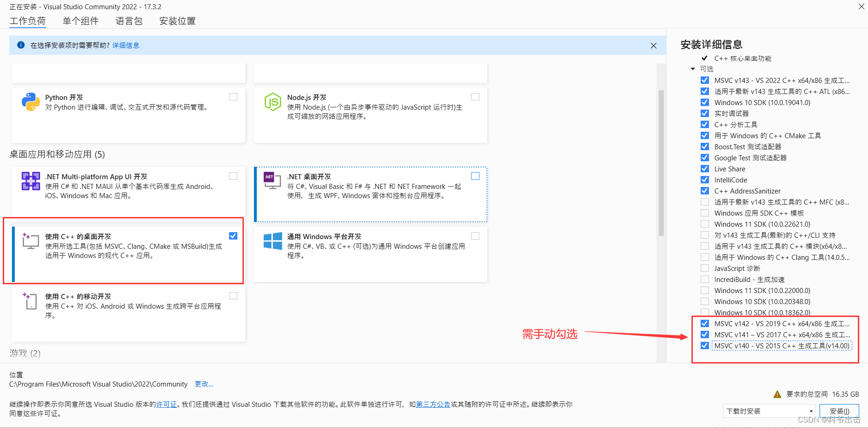Open the 语言包 tab

(x=129, y=21)
